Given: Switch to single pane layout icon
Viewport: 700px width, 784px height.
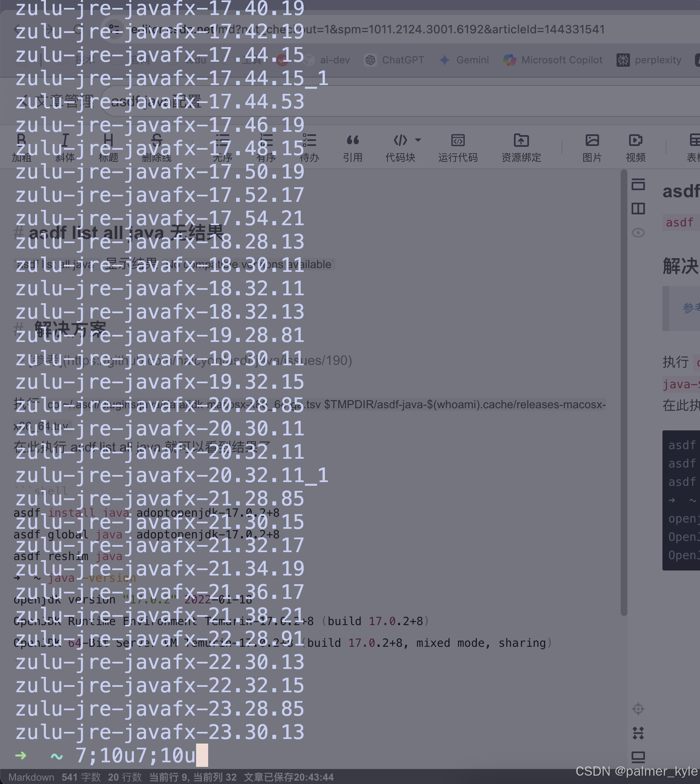Looking at the screenshot, I should (x=638, y=184).
